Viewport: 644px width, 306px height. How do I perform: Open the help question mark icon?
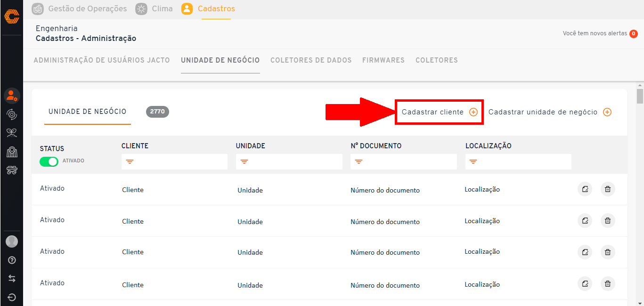[12, 260]
